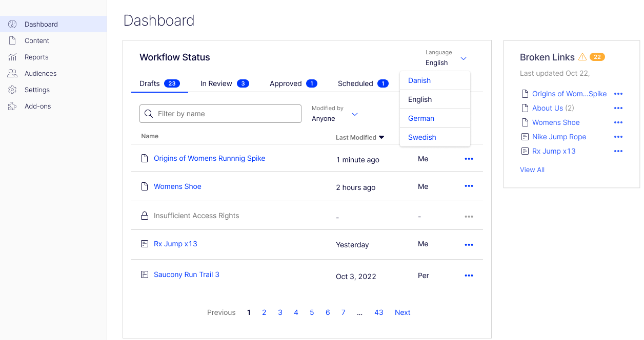Open Content in the sidebar
This screenshot has width=644, height=340.
tap(53, 40)
